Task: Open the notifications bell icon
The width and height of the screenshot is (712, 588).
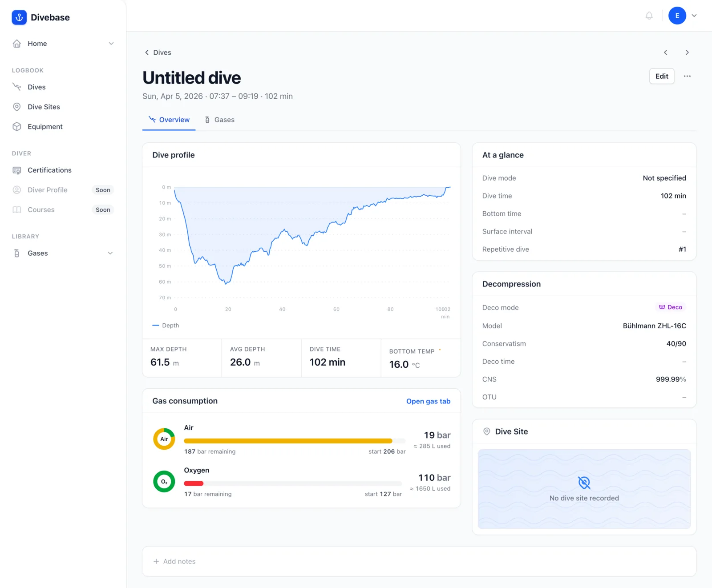Action: tap(649, 16)
